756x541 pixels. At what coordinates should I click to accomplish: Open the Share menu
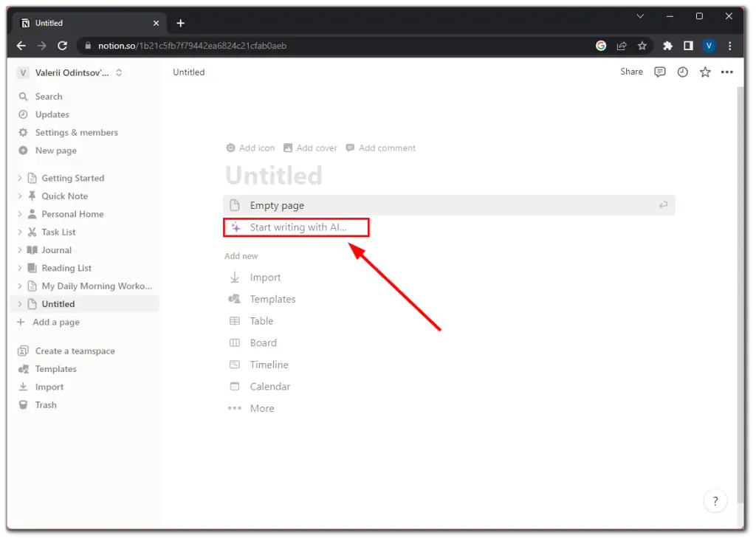coord(631,72)
